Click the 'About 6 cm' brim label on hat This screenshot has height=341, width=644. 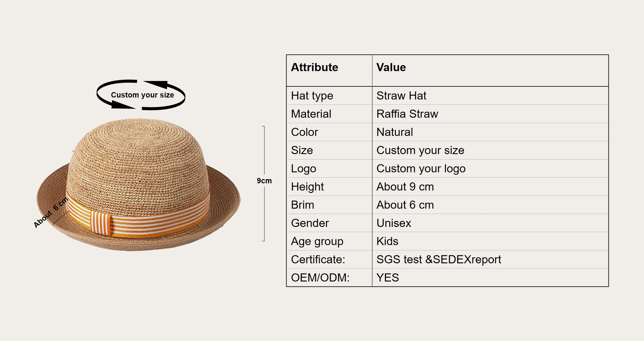click(x=51, y=212)
